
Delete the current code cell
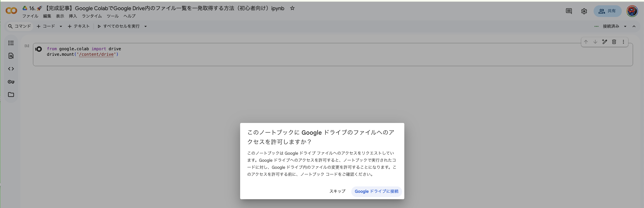click(614, 42)
